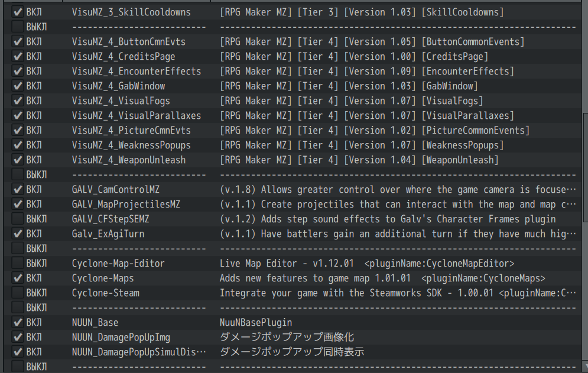Viewport: 588px width, 373px height.
Task: Click NUUN_DamagePopUpSimulDis plugin name
Action: (x=139, y=352)
